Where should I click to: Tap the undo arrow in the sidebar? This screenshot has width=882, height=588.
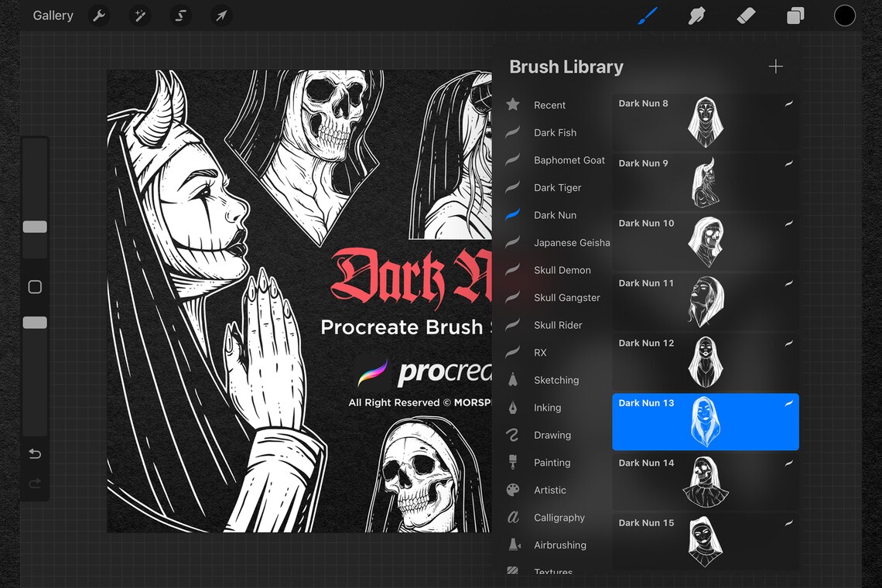pos(34,454)
